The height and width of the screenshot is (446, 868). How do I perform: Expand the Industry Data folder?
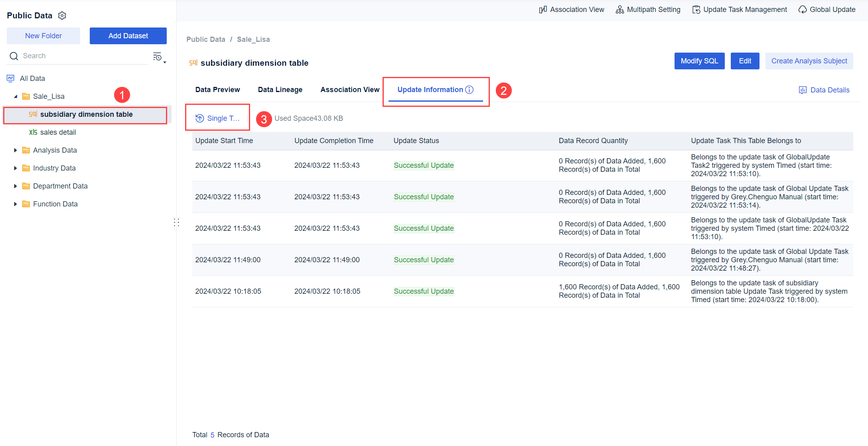(x=16, y=168)
